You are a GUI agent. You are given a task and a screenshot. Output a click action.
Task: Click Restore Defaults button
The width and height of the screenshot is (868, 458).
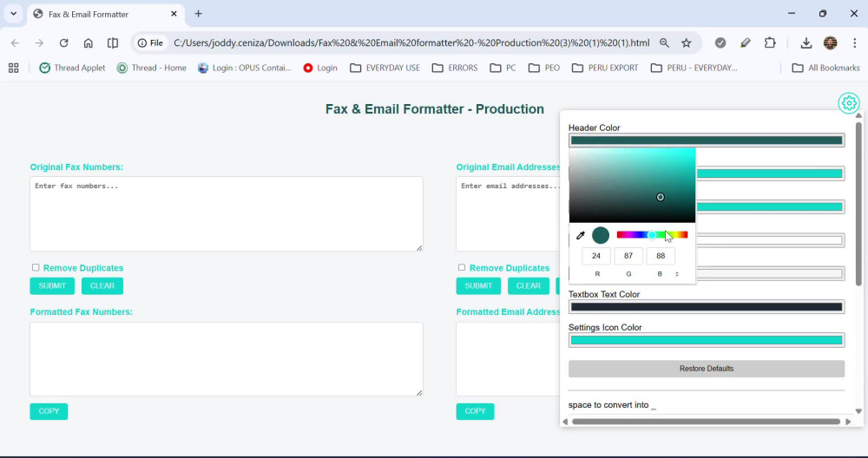pos(707,369)
